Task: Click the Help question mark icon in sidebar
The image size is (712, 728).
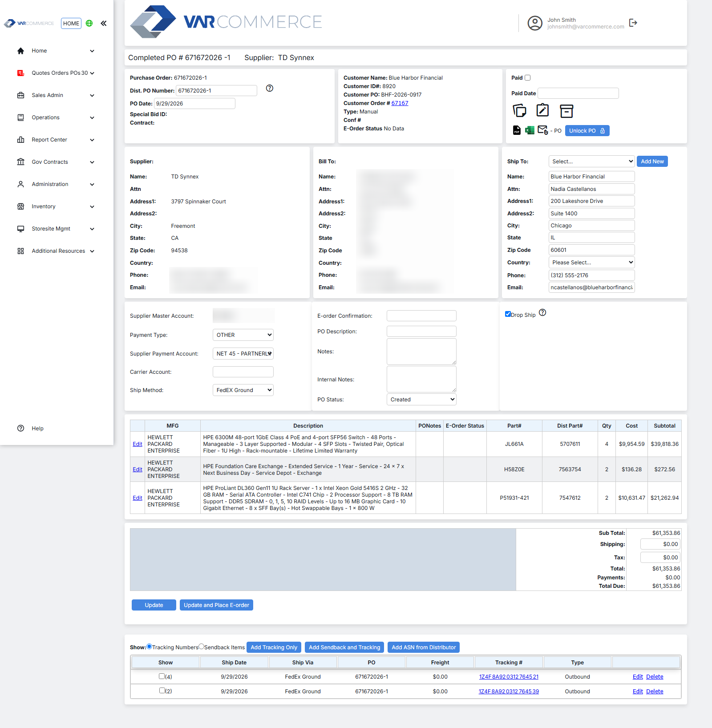Action: (x=20, y=428)
